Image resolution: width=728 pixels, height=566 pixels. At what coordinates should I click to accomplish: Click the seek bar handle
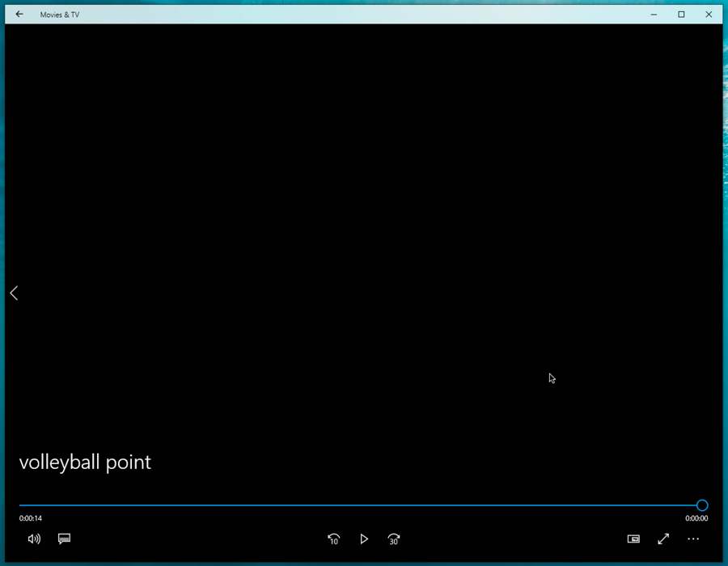pyautogui.click(x=700, y=505)
